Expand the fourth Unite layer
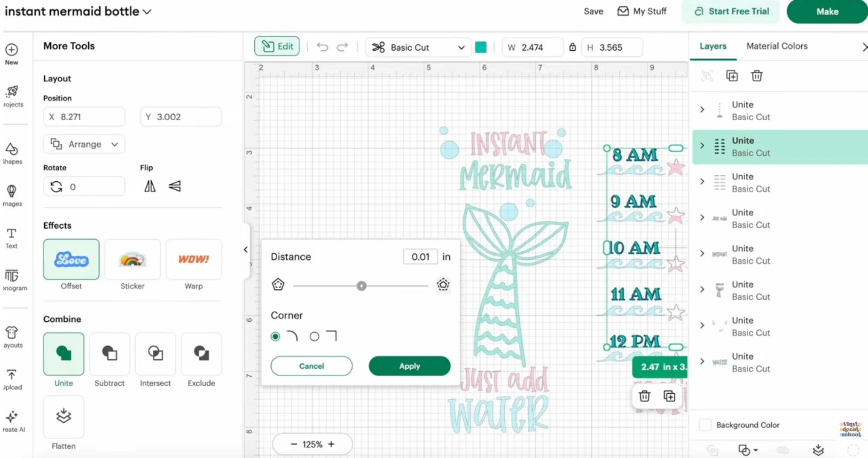This screenshot has height=458, width=868. click(702, 217)
